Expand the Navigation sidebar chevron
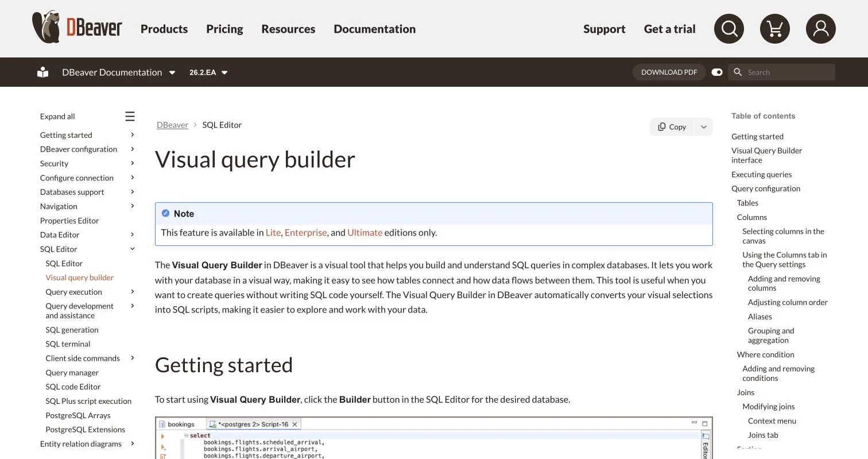Viewport: 868px width, 459px height. 133,206
